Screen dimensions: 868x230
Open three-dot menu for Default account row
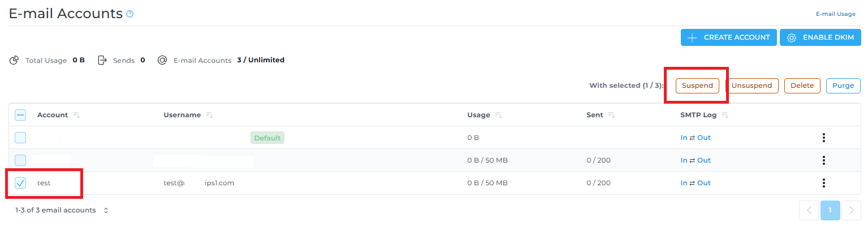(x=824, y=138)
